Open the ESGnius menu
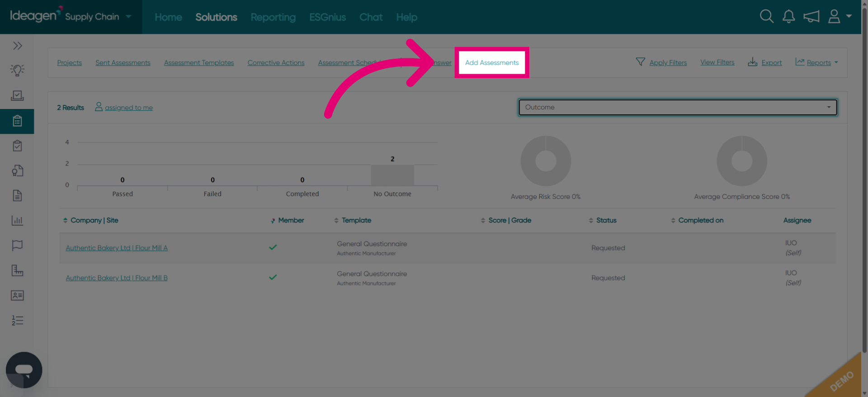 coord(327,17)
